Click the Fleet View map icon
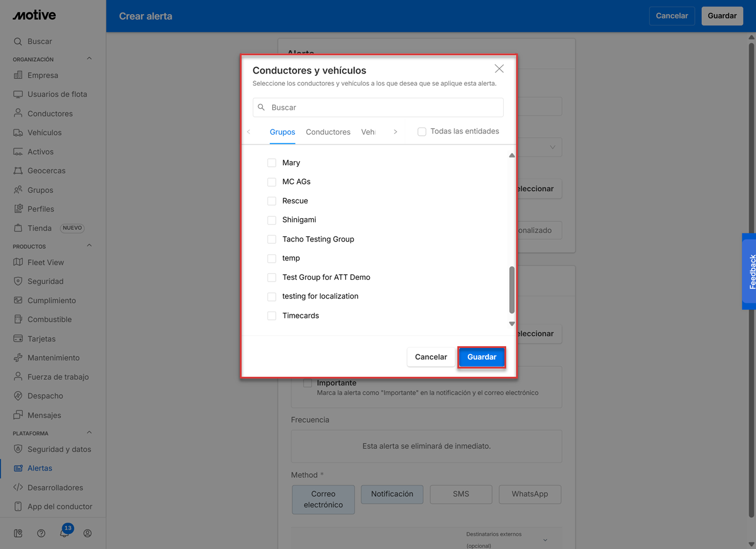 point(18,262)
